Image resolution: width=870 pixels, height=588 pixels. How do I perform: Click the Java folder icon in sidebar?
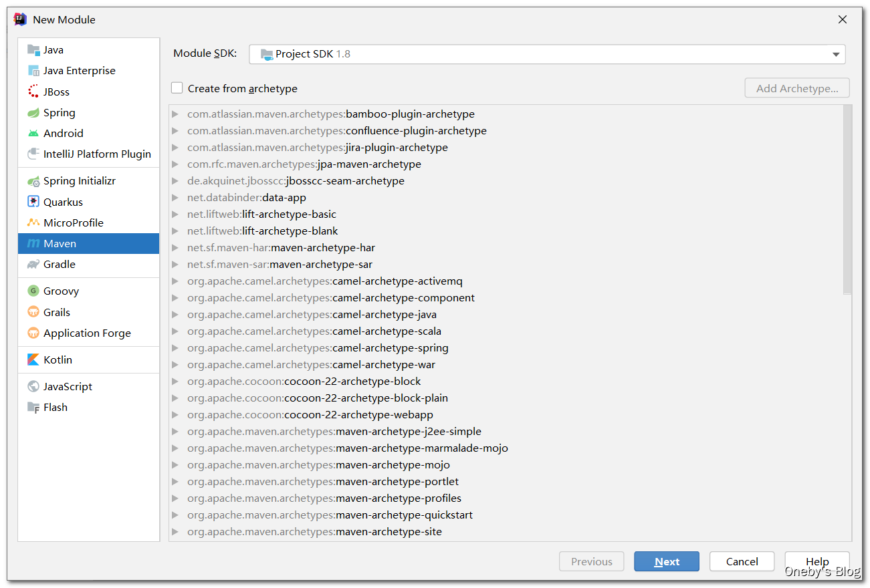(x=33, y=49)
